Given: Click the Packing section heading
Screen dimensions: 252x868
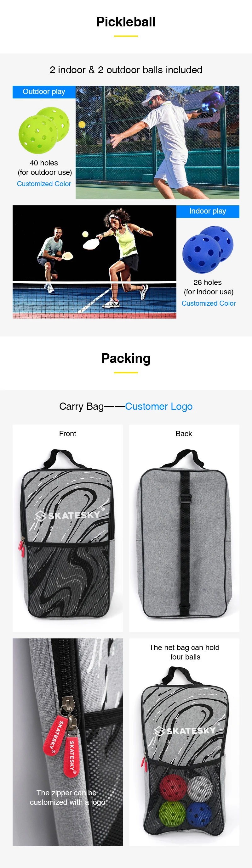Looking at the screenshot, I should click(x=126, y=358).
